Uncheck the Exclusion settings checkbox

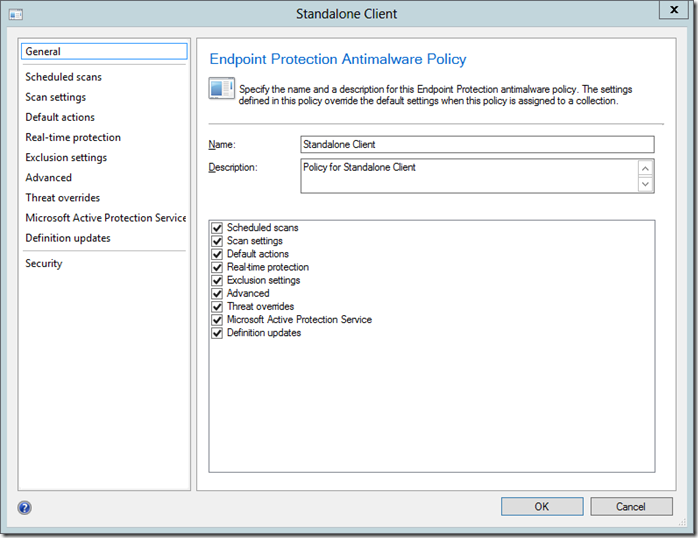(217, 280)
